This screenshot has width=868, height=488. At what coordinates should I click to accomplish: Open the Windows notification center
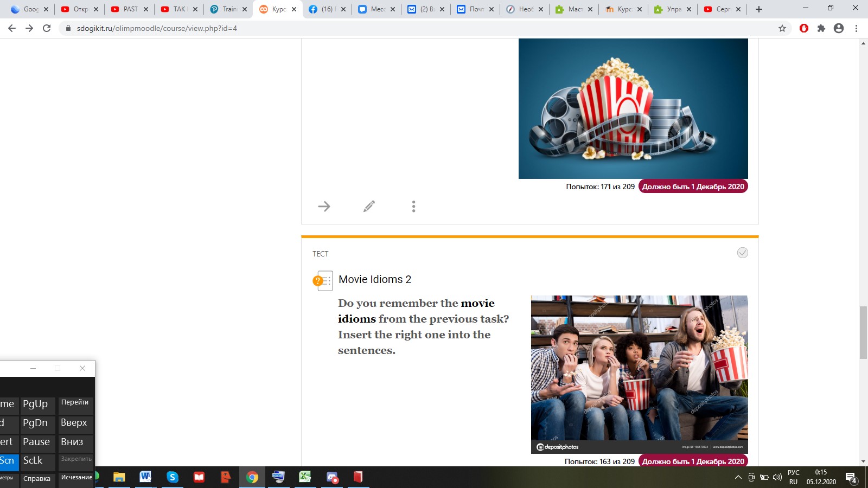[851, 478]
